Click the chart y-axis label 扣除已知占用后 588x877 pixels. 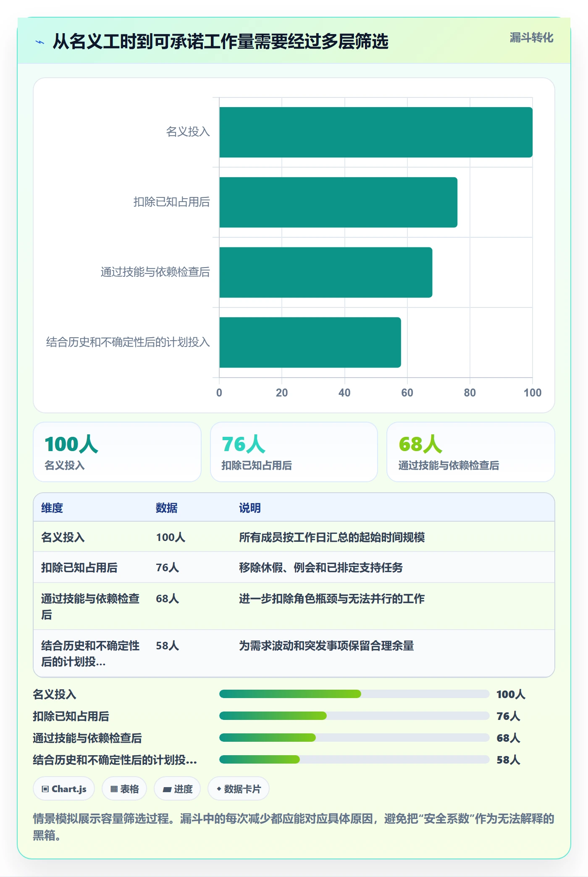(x=171, y=202)
